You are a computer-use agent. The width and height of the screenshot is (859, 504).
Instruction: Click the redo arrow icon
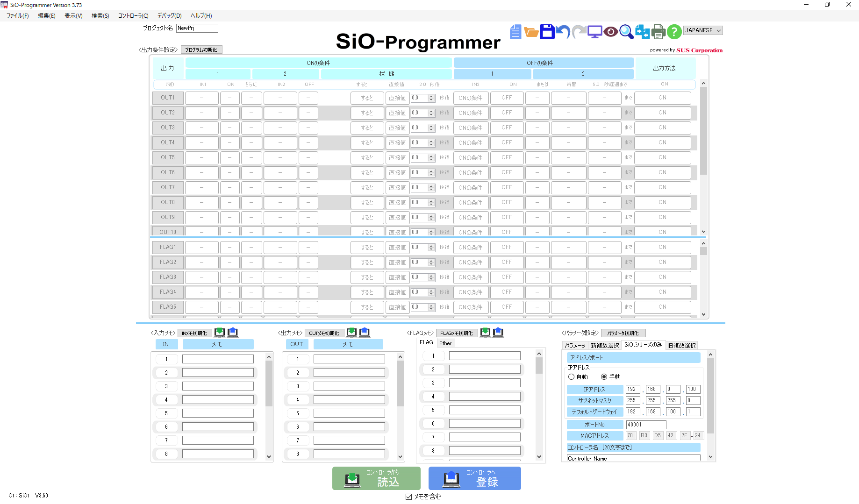(579, 32)
